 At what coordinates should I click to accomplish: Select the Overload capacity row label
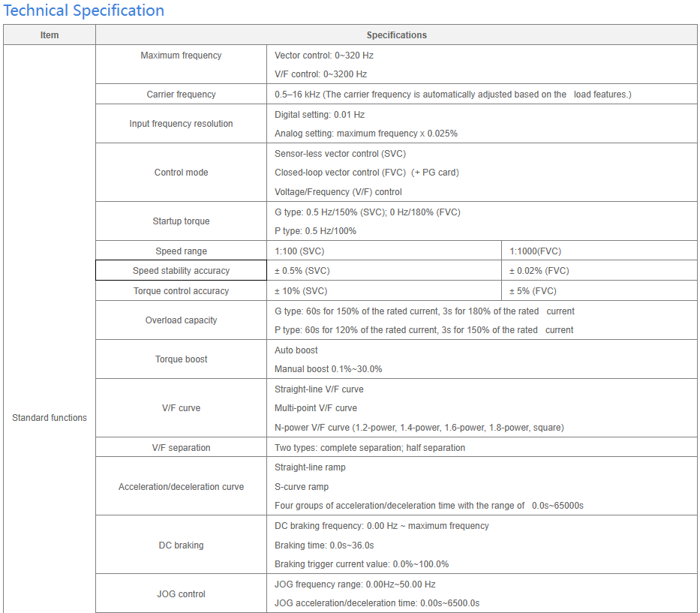tap(181, 320)
